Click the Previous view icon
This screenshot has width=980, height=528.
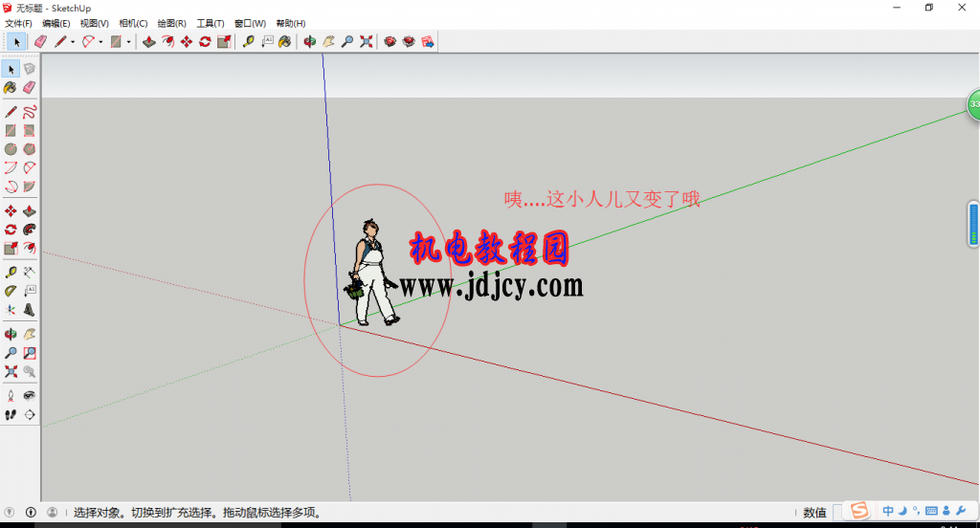pos(30,371)
